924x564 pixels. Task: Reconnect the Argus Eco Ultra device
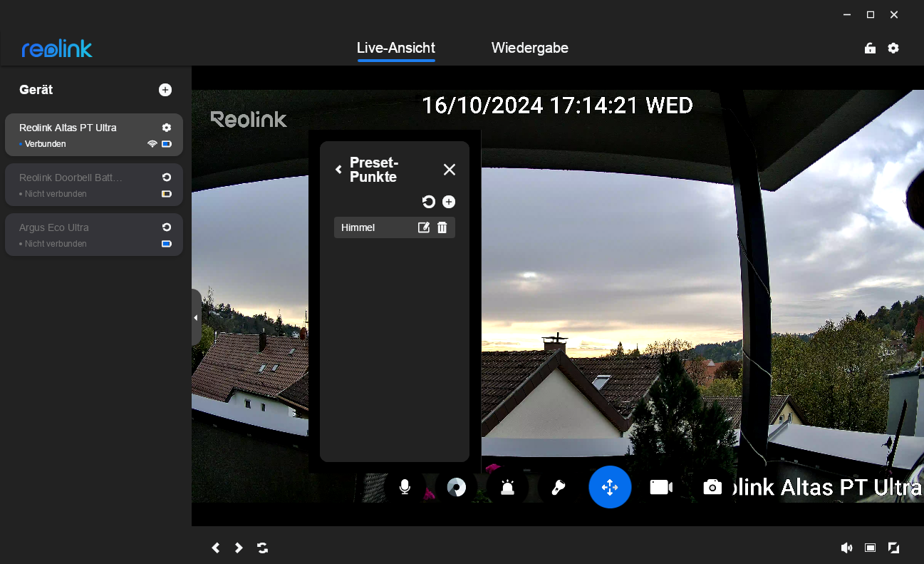[x=167, y=227]
